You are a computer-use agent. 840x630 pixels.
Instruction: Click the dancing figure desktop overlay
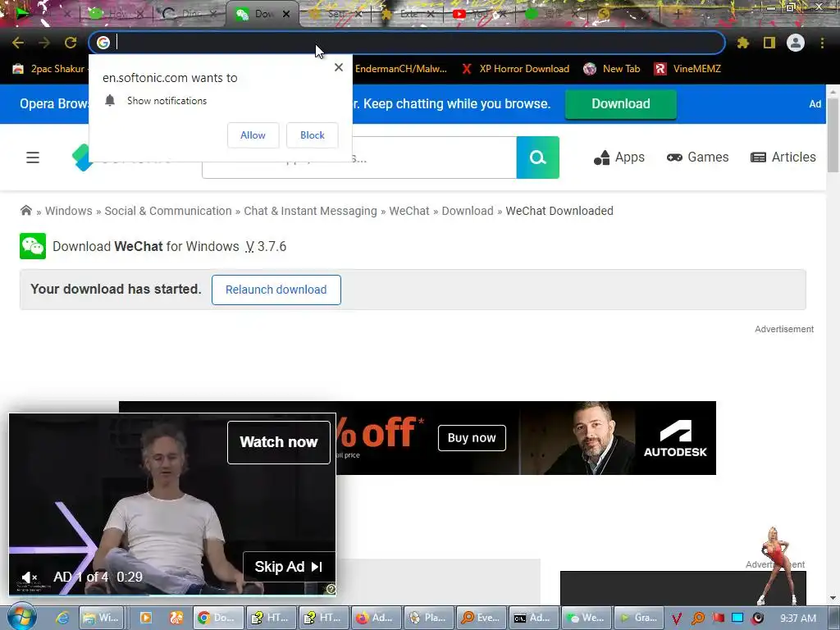coord(777,566)
